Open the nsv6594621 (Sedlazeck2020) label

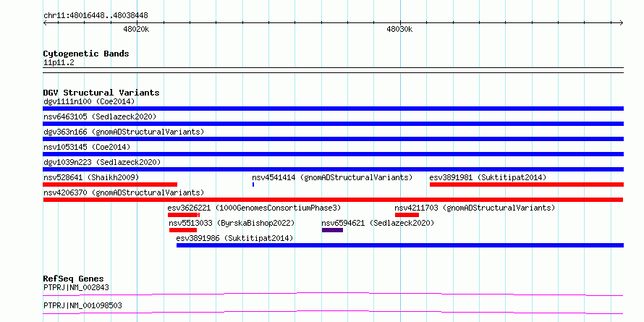(378, 223)
